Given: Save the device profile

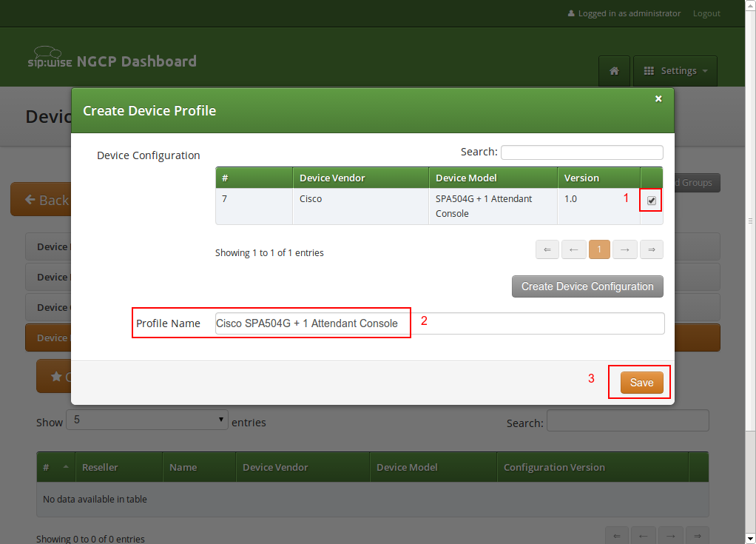Looking at the screenshot, I should (x=641, y=383).
